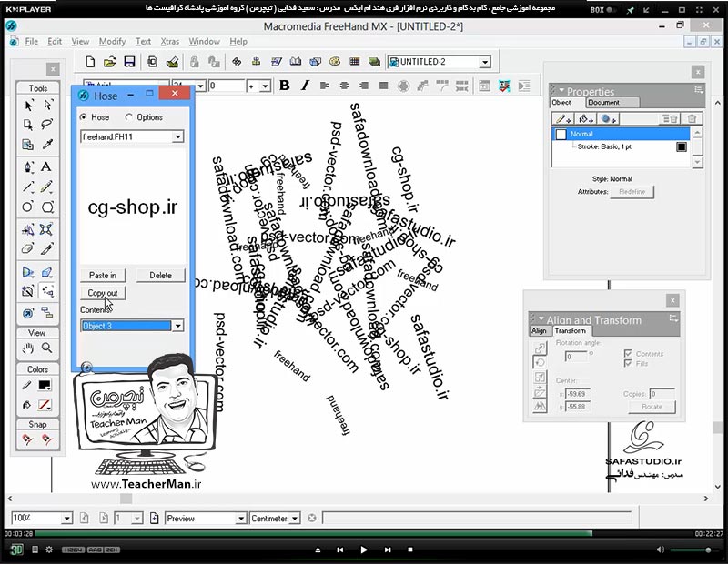
Task: Select the Subselect arrow tool
Action: click(x=47, y=105)
